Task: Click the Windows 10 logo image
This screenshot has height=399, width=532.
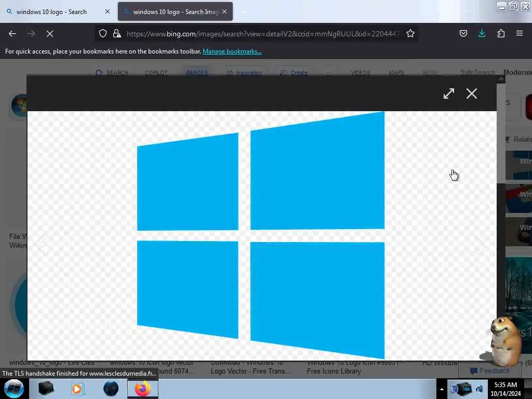Action: pyautogui.click(x=261, y=235)
